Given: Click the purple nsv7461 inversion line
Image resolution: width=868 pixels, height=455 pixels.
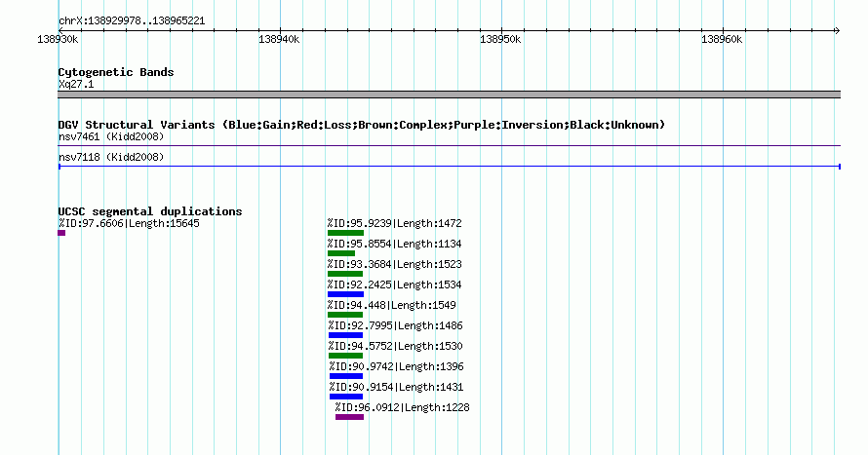Looking at the screenshot, I should click(x=449, y=146).
